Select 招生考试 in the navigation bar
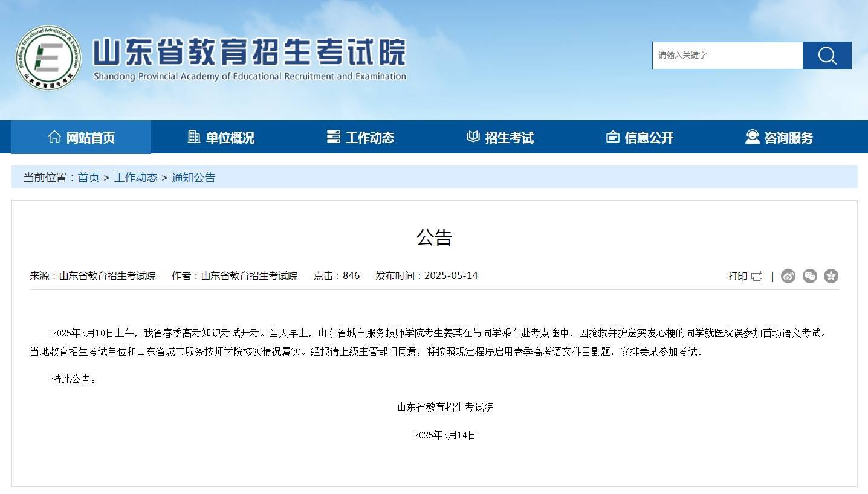The height and width of the screenshot is (494, 868). point(500,138)
